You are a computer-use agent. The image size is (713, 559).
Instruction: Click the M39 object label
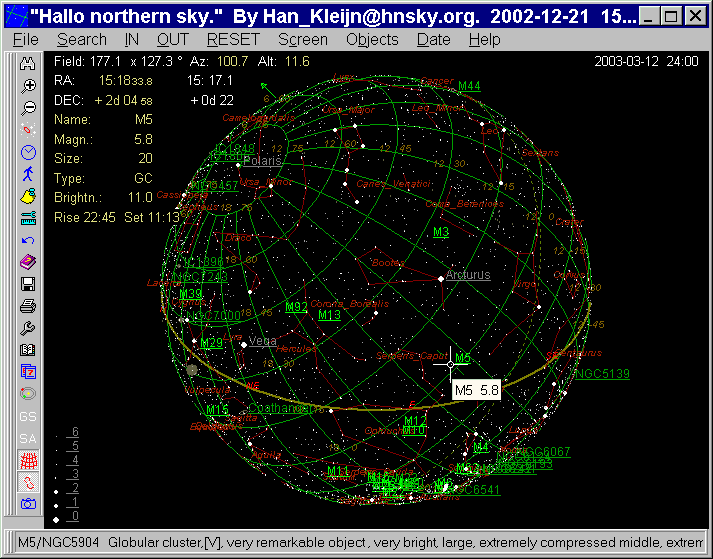point(191,294)
